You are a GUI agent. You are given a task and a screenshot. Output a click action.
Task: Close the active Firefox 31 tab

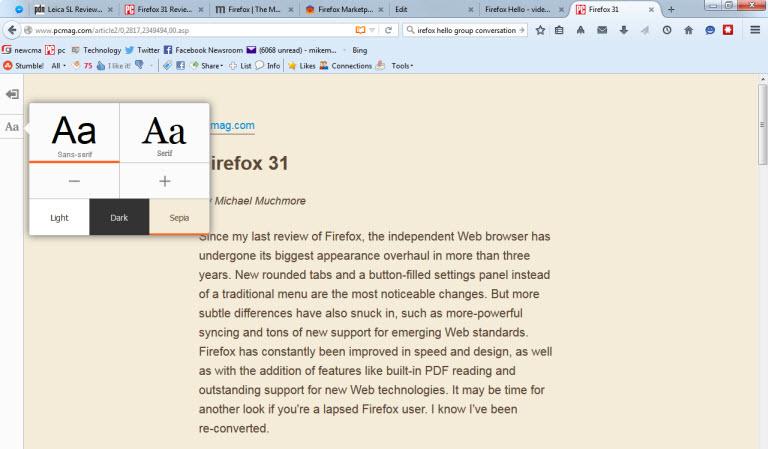pyautogui.click(x=651, y=9)
